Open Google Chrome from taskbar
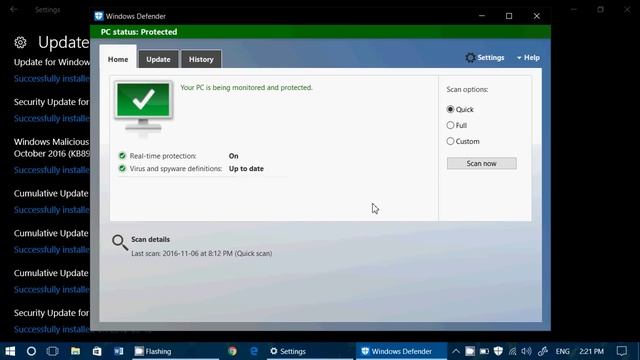 233,351
